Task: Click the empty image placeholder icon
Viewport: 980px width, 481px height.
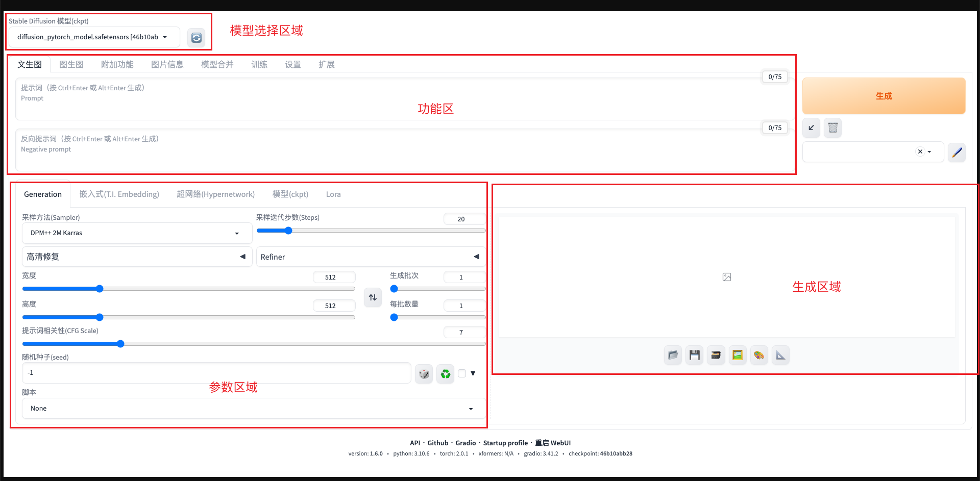Action: 727,277
